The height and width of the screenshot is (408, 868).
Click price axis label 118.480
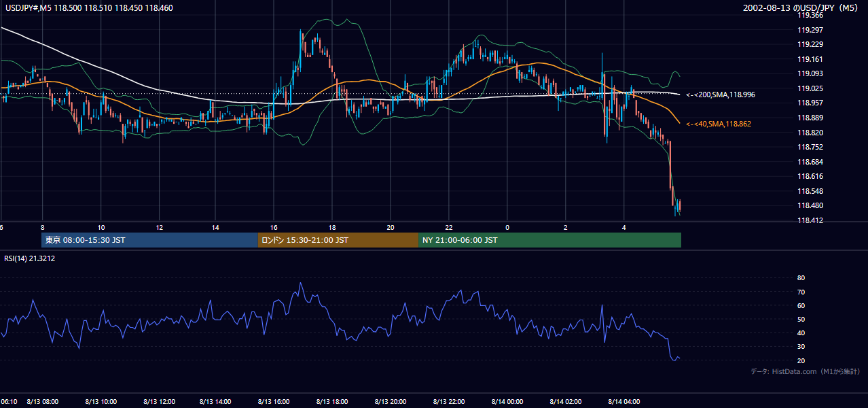point(810,205)
